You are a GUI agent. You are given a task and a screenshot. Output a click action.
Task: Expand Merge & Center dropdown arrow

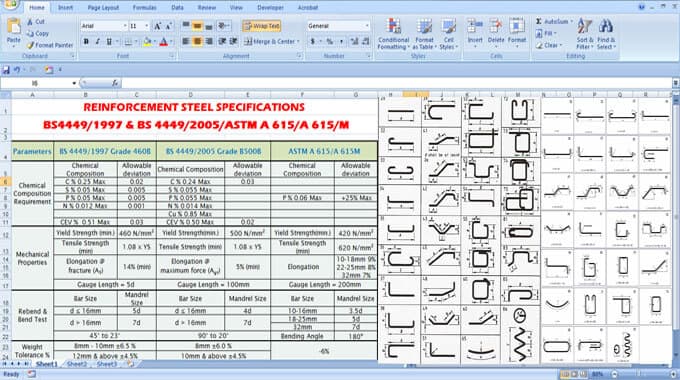[298, 42]
